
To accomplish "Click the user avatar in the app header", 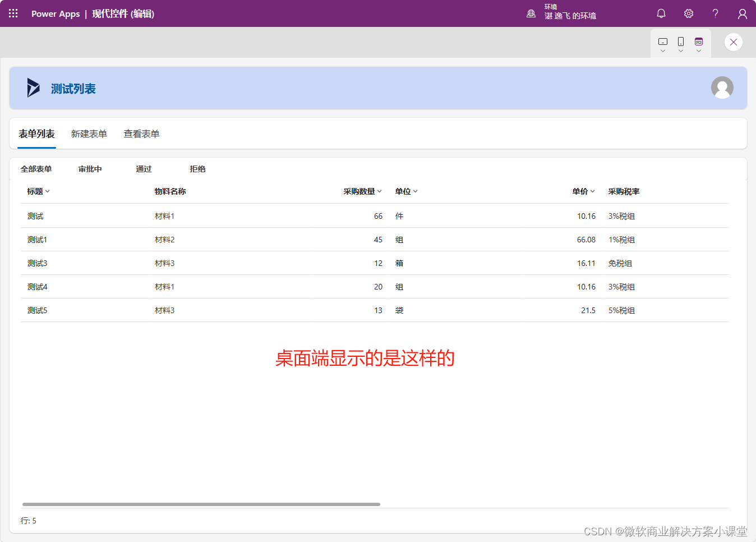I will tap(722, 88).
